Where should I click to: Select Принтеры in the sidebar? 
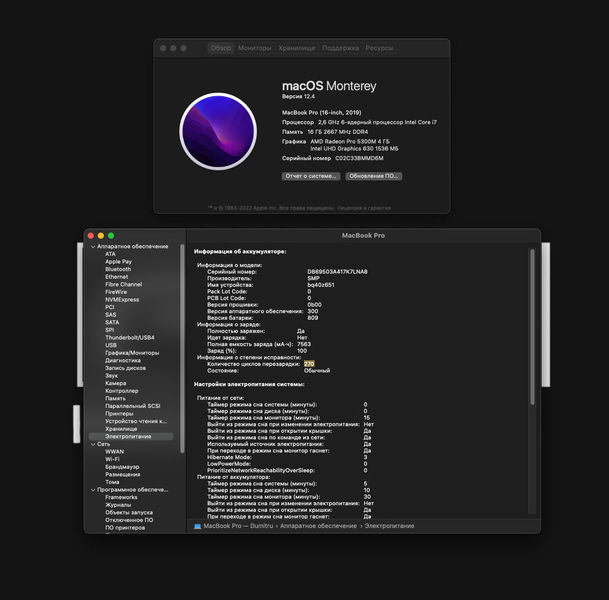point(119,414)
